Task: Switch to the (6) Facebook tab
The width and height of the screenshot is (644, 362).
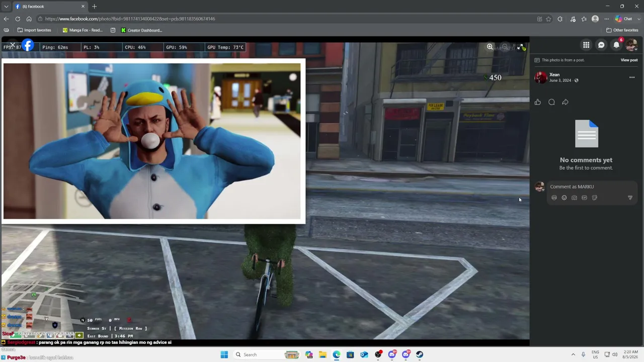Action: (49, 7)
